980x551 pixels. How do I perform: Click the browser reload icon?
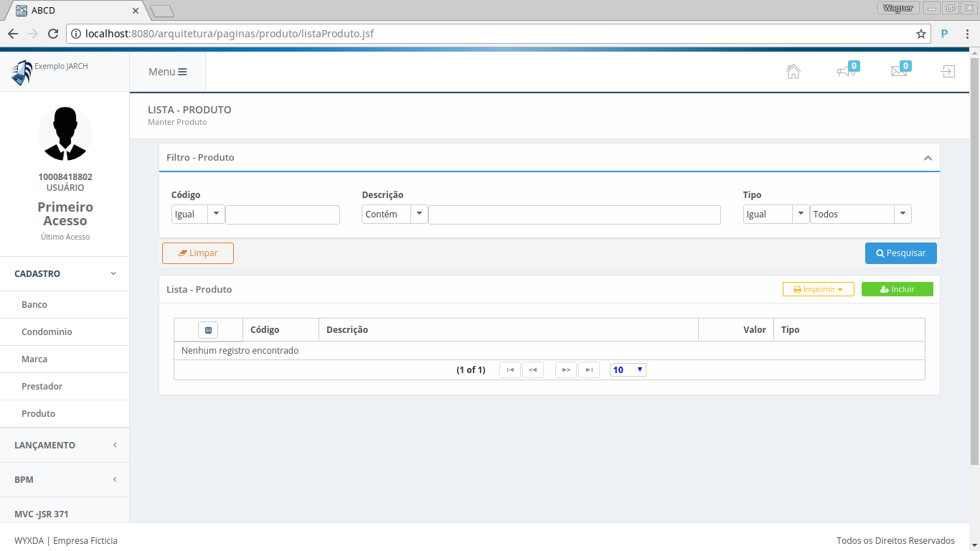(53, 34)
